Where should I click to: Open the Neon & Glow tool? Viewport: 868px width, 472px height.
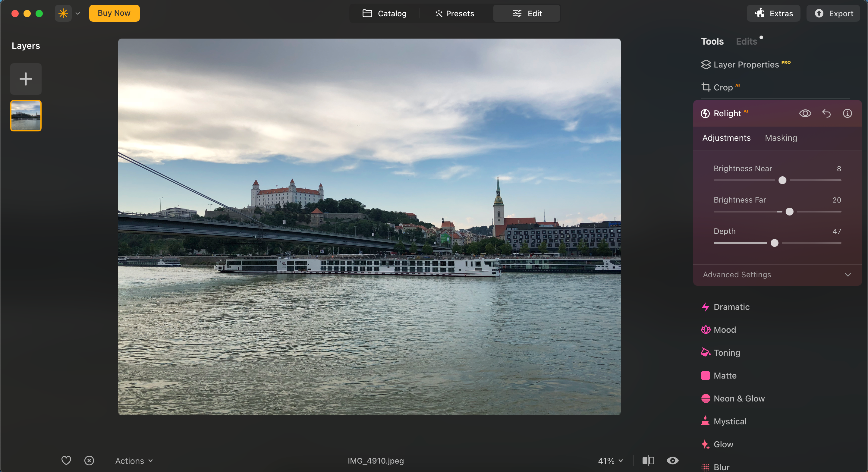click(740, 398)
